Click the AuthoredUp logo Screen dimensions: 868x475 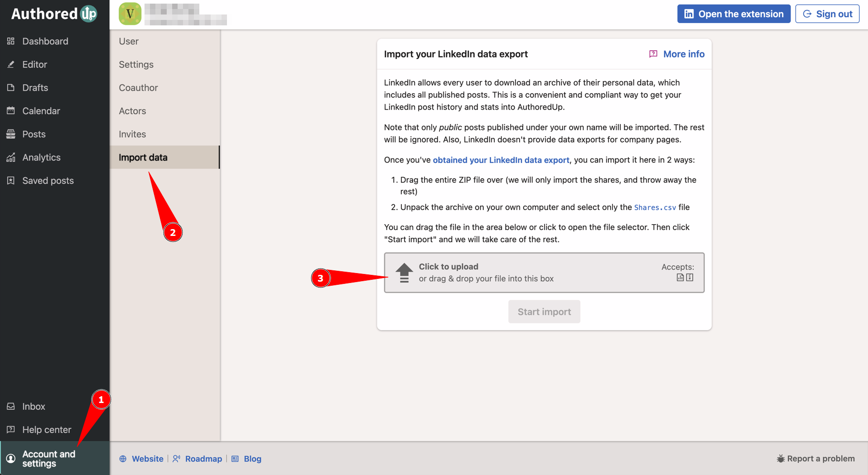[x=54, y=14]
